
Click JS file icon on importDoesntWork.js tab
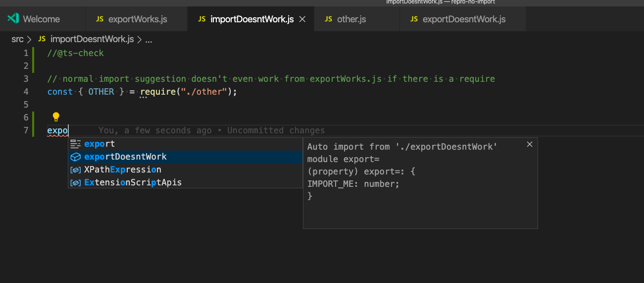(201, 19)
